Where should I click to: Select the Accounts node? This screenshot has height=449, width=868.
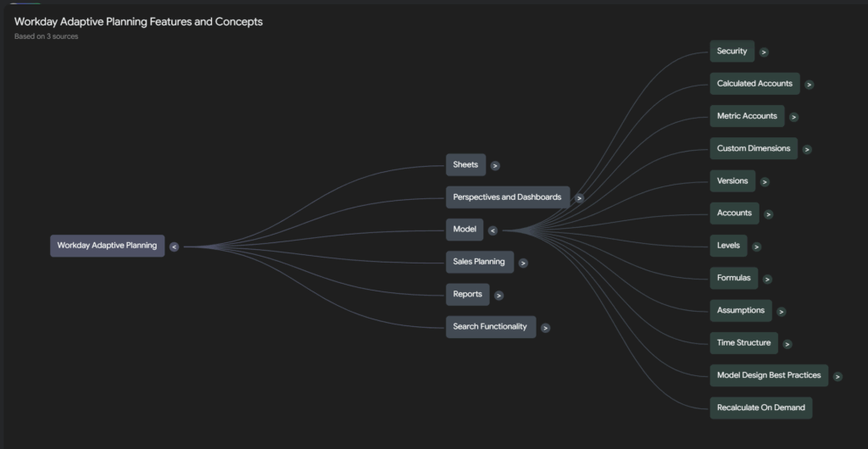click(x=734, y=213)
